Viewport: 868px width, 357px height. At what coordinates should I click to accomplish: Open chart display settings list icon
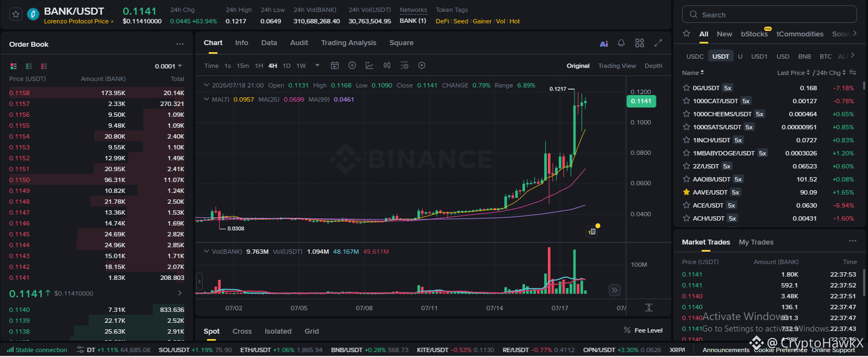[404, 65]
